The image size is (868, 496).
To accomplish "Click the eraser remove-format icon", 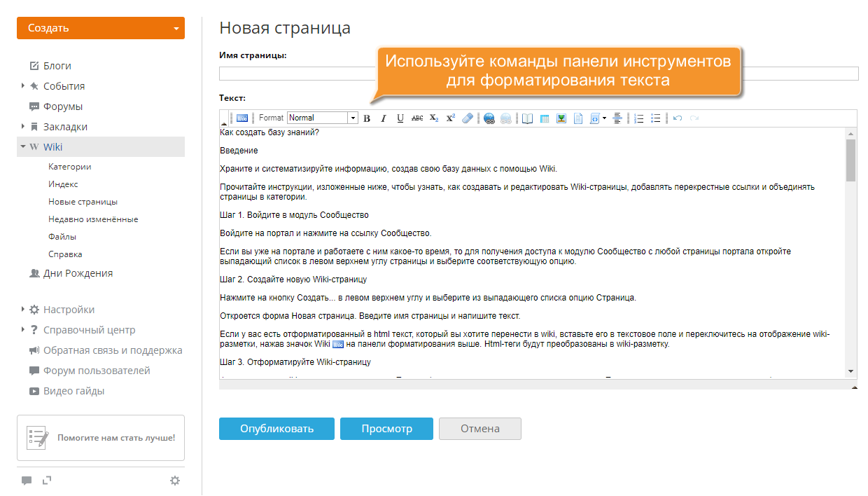I will click(x=468, y=118).
